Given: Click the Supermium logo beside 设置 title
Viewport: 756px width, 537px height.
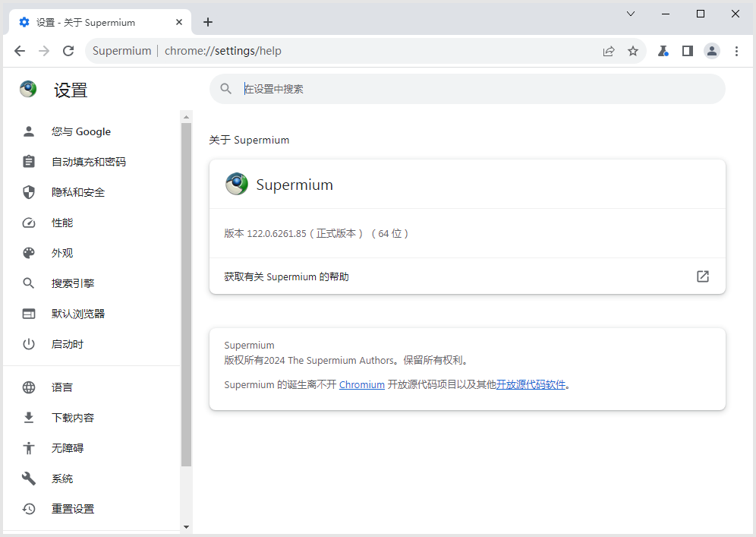Looking at the screenshot, I should click(28, 90).
